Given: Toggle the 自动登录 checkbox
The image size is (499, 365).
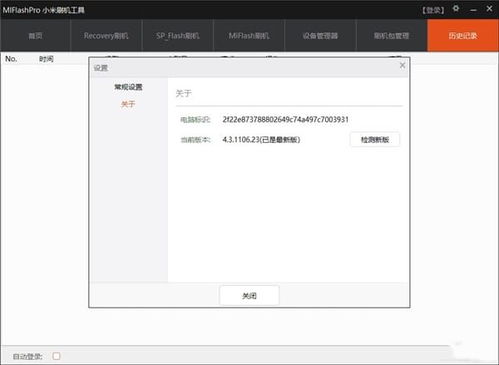Looking at the screenshot, I should pos(56,356).
